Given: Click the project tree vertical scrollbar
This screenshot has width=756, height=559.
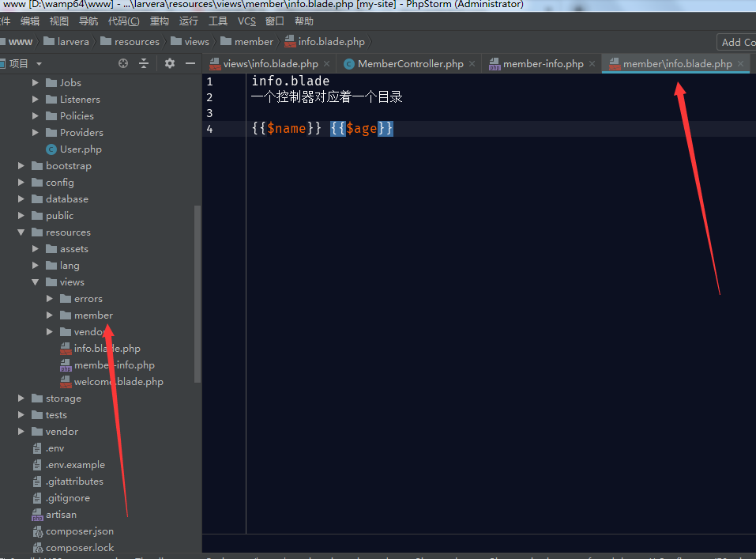Looking at the screenshot, I should click(x=197, y=294).
